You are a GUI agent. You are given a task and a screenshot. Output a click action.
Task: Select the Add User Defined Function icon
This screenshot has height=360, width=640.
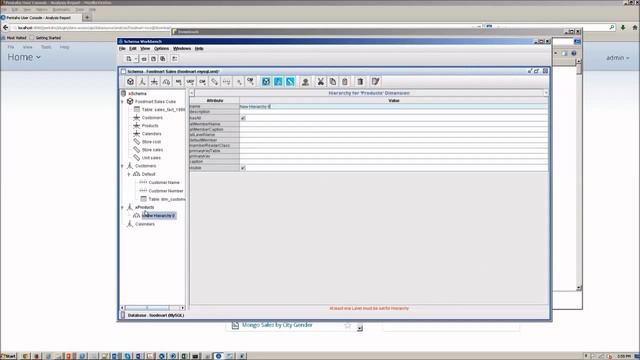click(190, 82)
